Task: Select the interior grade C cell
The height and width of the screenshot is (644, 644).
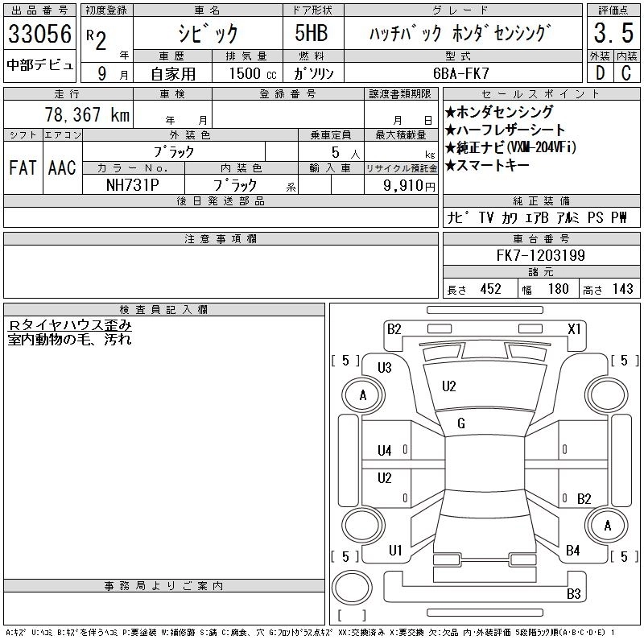Action: pos(625,72)
